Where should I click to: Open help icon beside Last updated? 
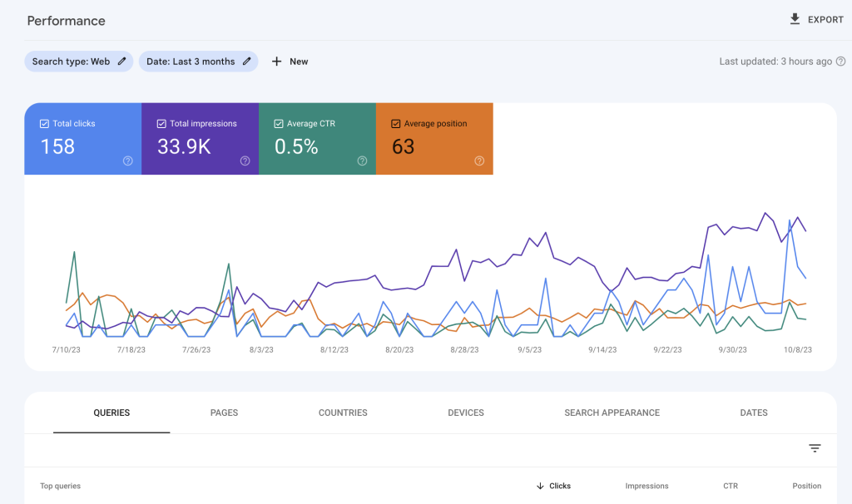[x=840, y=62]
